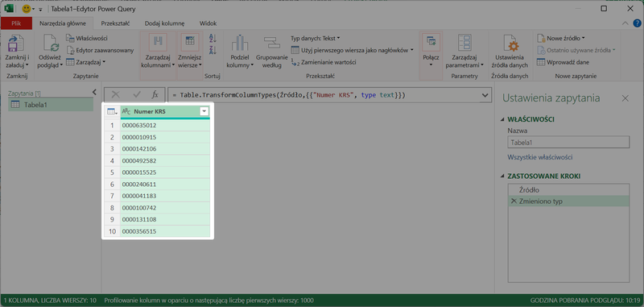Click Zamienianie wartości
Image resolution: width=644 pixels, height=307 pixels.
click(x=324, y=62)
